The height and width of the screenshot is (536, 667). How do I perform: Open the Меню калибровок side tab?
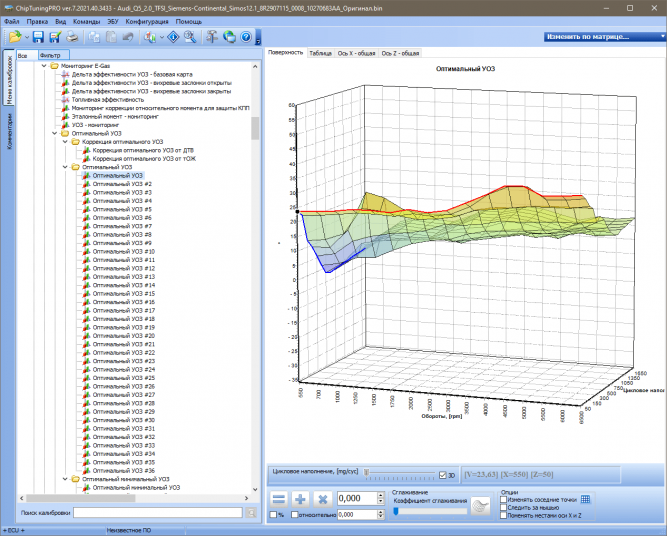[9, 79]
